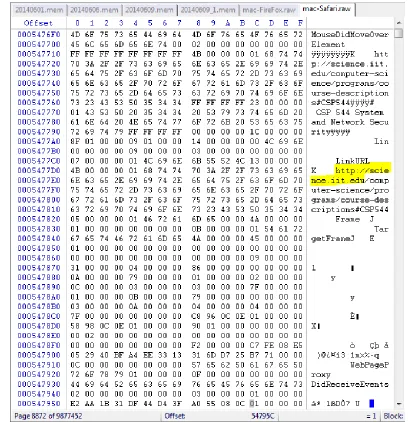
Task: Click the highlighted 'http://scie' ASCII text
Action: click(362, 171)
